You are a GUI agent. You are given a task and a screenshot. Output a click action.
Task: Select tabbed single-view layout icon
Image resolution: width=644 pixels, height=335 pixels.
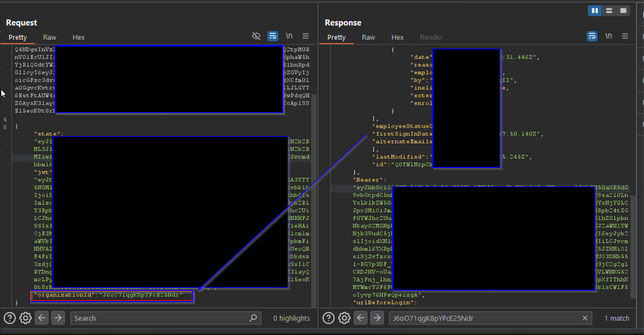(x=623, y=11)
